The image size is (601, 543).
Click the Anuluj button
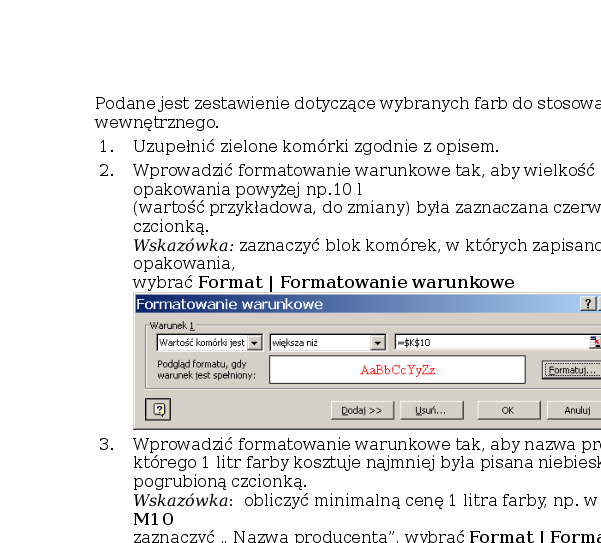click(x=577, y=410)
